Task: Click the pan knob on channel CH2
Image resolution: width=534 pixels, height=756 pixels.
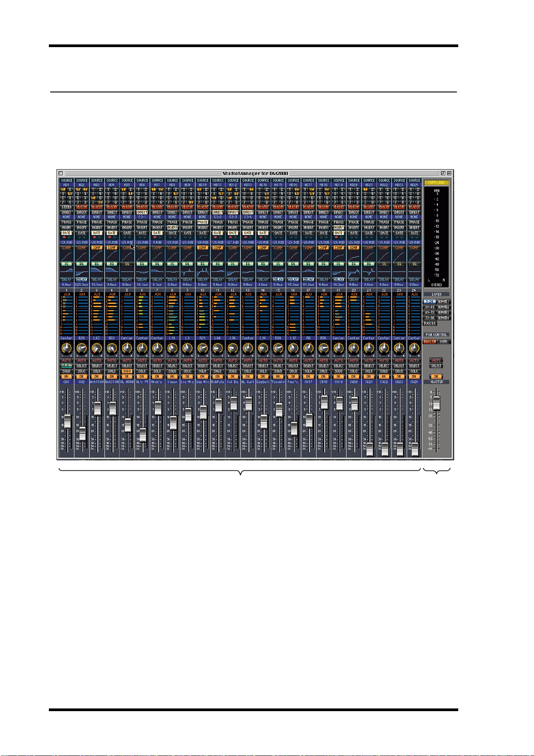Action: click(x=82, y=348)
